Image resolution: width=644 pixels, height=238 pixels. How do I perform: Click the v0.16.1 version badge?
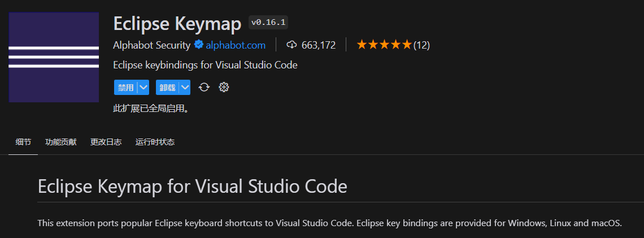[268, 22]
